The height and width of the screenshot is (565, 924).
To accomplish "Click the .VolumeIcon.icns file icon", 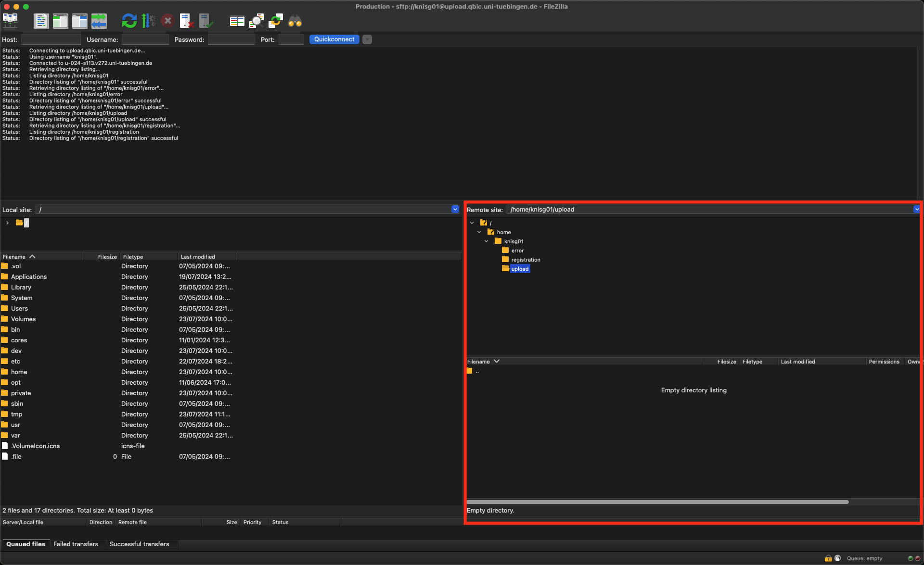I will (5, 446).
